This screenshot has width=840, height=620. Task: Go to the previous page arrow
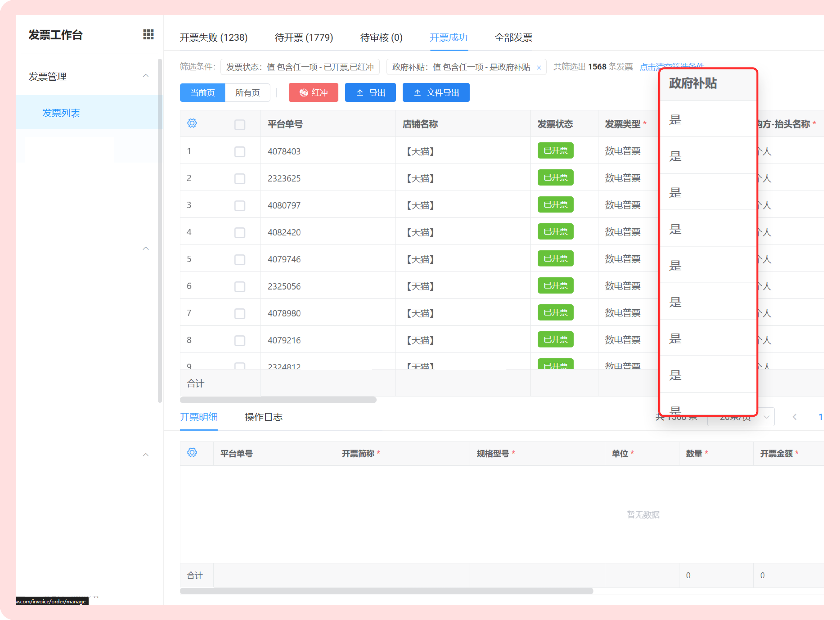(x=794, y=417)
